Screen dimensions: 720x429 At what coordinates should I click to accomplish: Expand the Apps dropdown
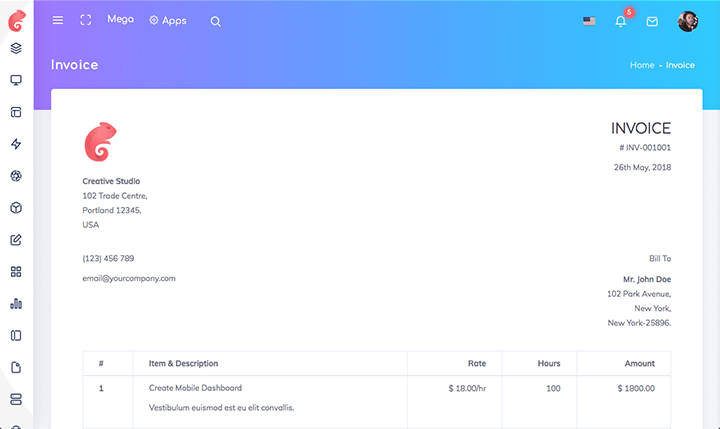(x=168, y=21)
